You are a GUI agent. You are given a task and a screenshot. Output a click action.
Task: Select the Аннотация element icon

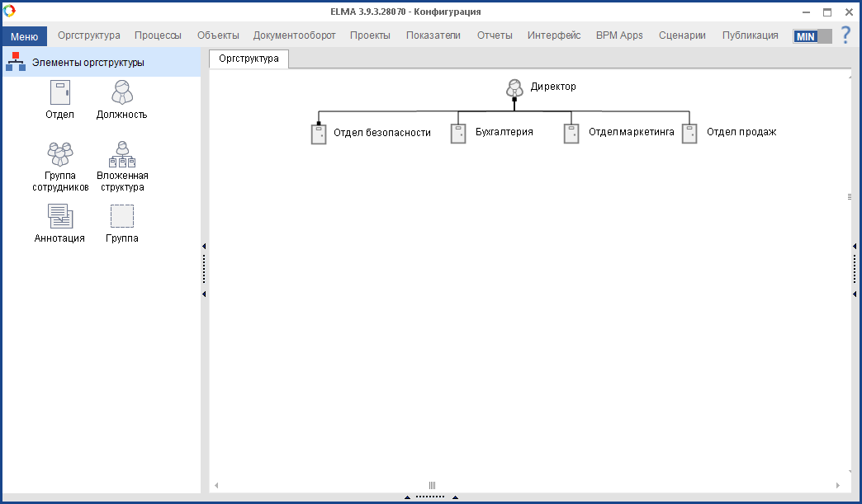[x=60, y=216]
